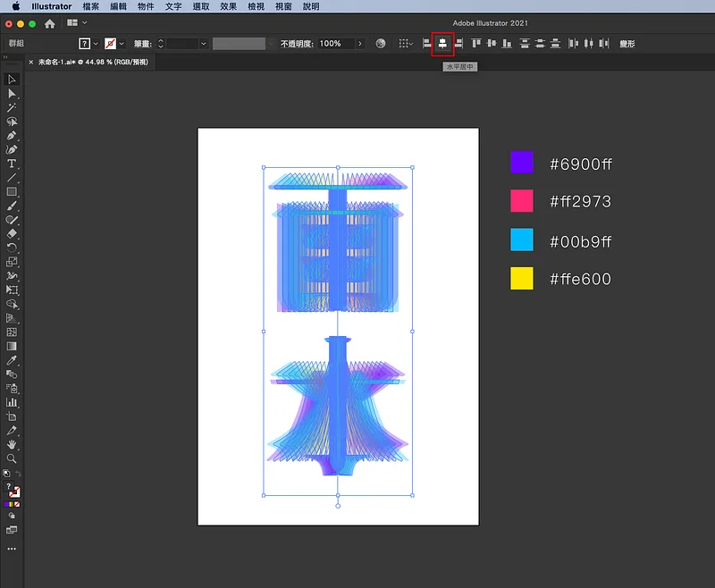The height and width of the screenshot is (588, 715).
Task: Select the Shaper tool
Action: pyautogui.click(x=12, y=220)
